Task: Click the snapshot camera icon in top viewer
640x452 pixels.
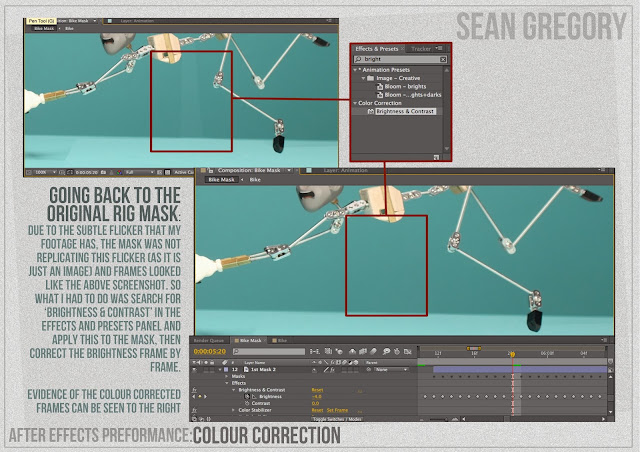Action: click(103, 173)
